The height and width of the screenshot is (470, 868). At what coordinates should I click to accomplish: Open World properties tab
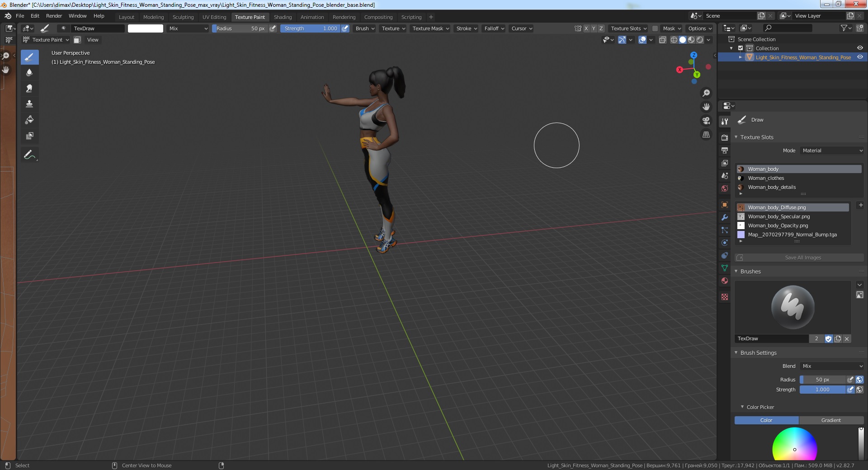pos(725,188)
